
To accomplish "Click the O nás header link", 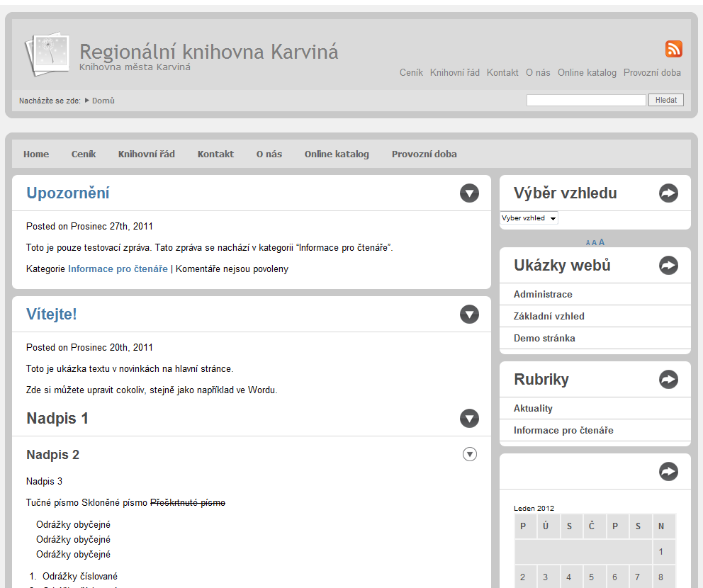I will point(538,72).
